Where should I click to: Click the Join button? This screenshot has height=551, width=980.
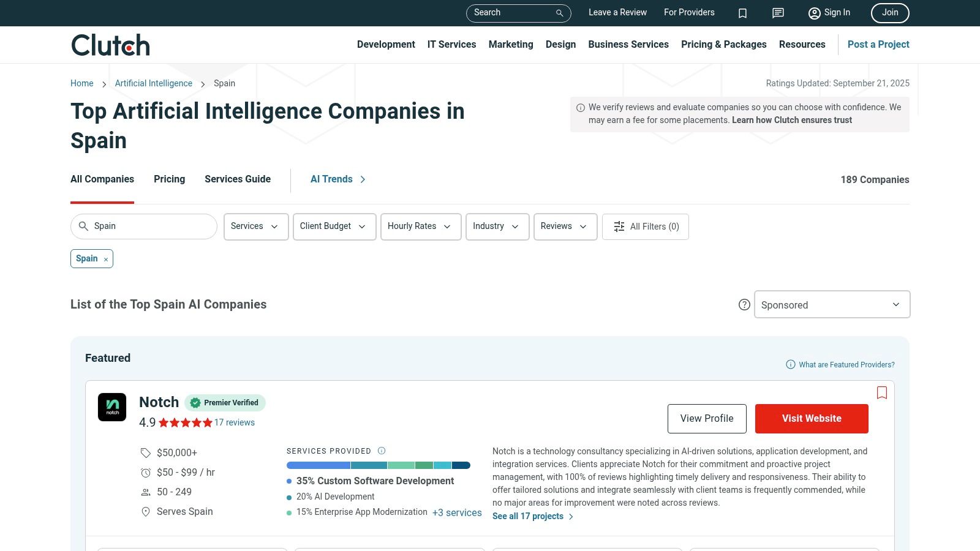[890, 13]
